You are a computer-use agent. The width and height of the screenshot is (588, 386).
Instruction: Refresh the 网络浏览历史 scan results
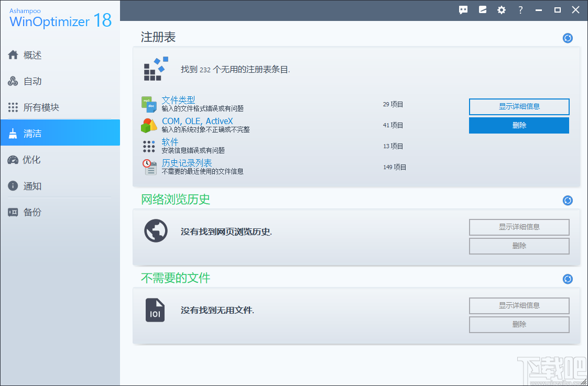567,200
